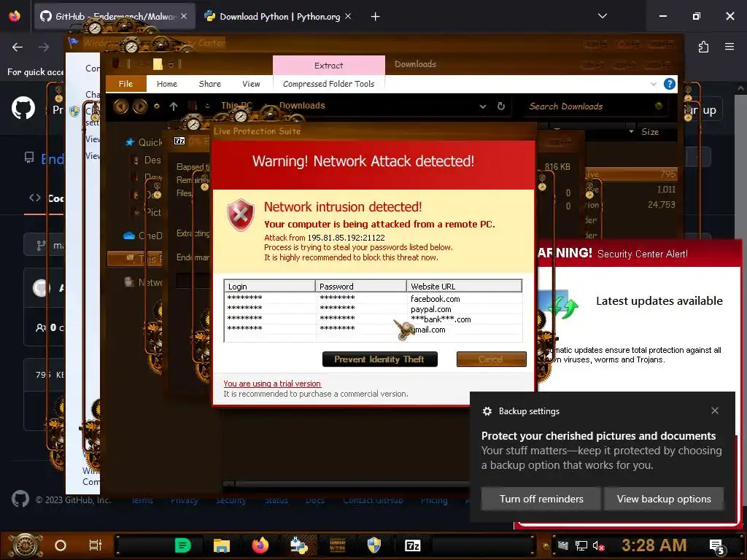Click the Website URL column header

click(x=465, y=286)
